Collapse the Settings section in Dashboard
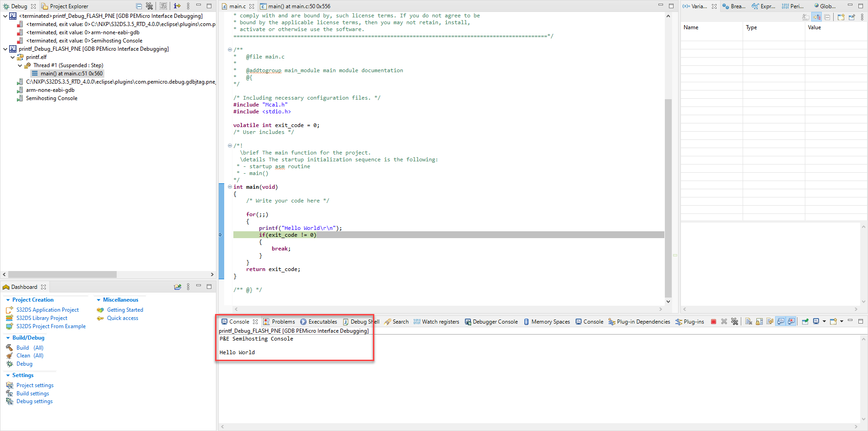The image size is (868, 431). coord(8,375)
